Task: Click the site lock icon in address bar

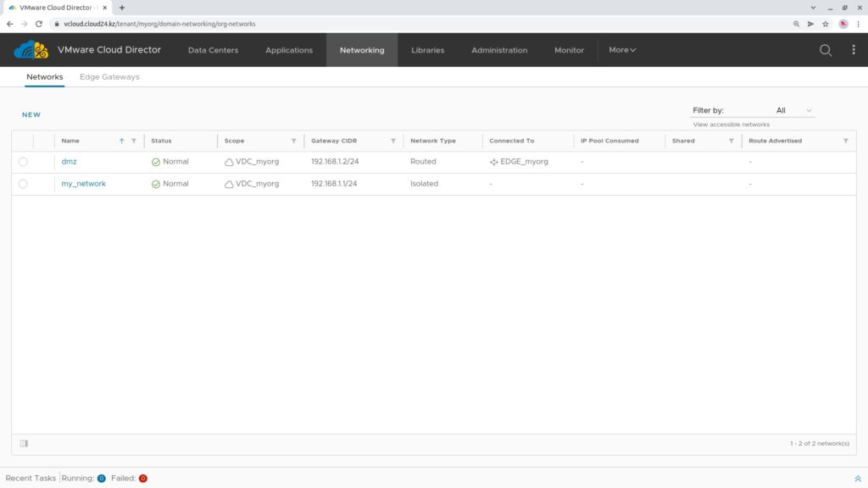Action: (57, 24)
